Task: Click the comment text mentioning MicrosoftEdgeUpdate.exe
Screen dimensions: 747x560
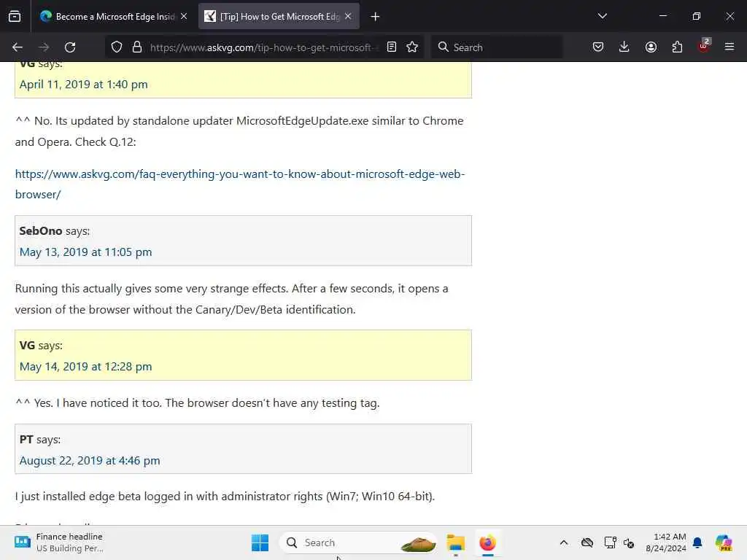Action: (x=239, y=131)
